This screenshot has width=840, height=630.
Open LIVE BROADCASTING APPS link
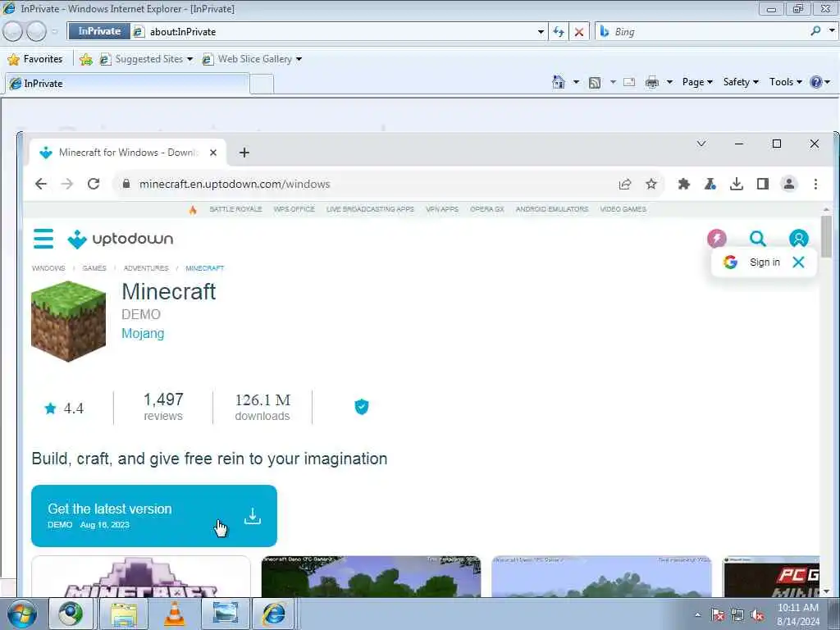coord(370,209)
